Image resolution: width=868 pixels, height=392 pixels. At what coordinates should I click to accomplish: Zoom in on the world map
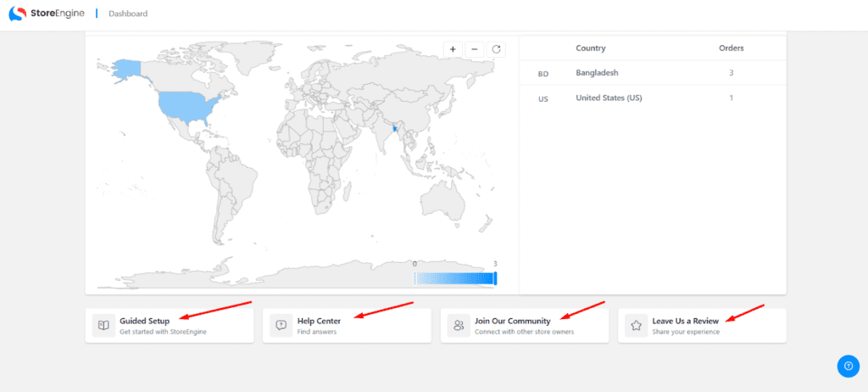point(453,49)
